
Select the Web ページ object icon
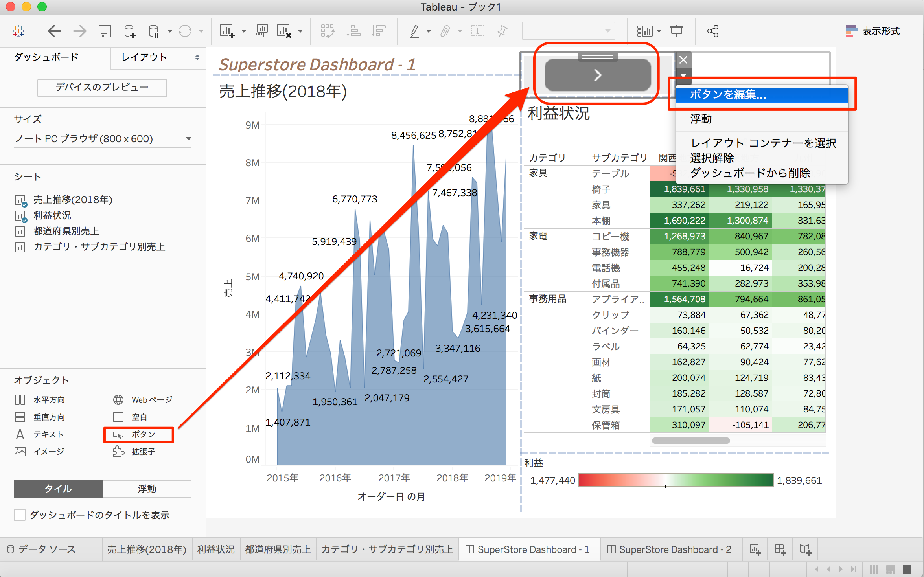tap(119, 399)
